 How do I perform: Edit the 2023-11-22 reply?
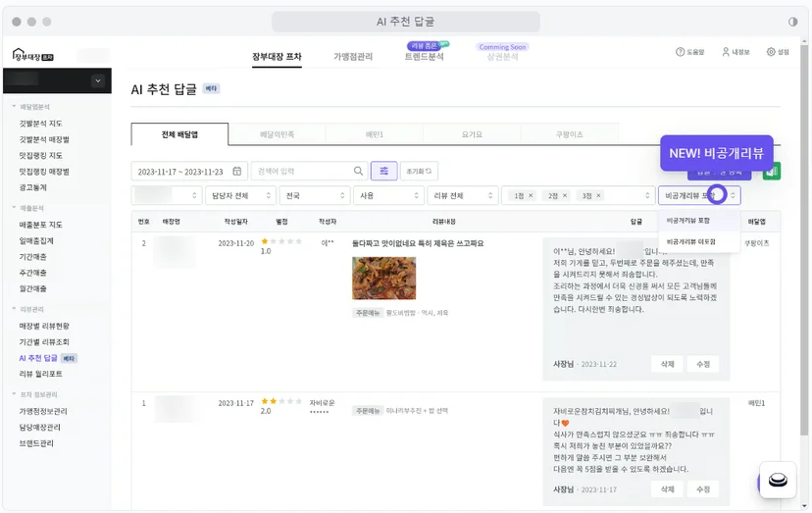click(703, 364)
